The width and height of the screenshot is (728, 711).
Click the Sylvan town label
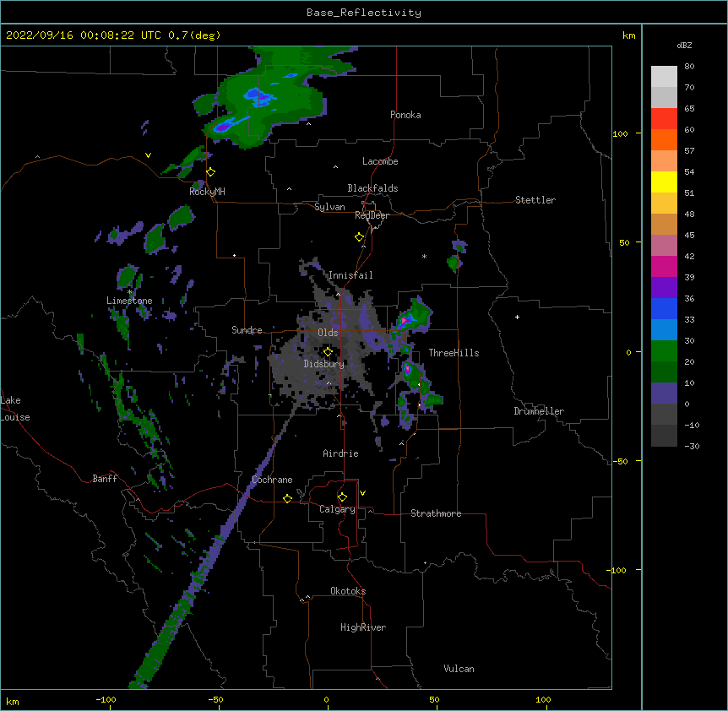[329, 207]
